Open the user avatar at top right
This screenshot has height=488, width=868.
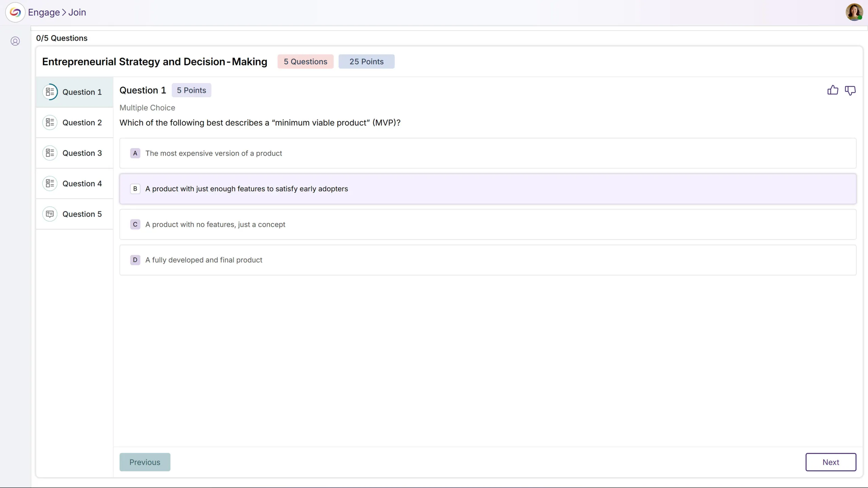pos(854,12)
